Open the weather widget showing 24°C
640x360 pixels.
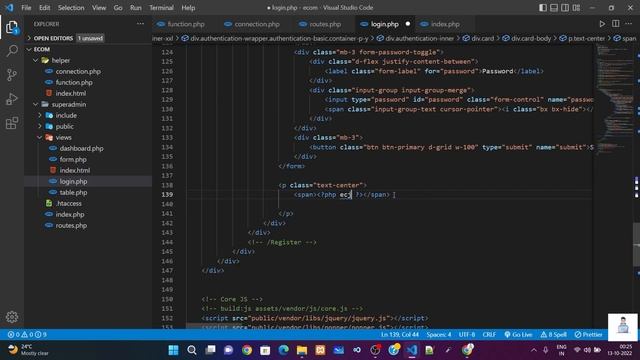pyautogui.click(x=29, y=350)
